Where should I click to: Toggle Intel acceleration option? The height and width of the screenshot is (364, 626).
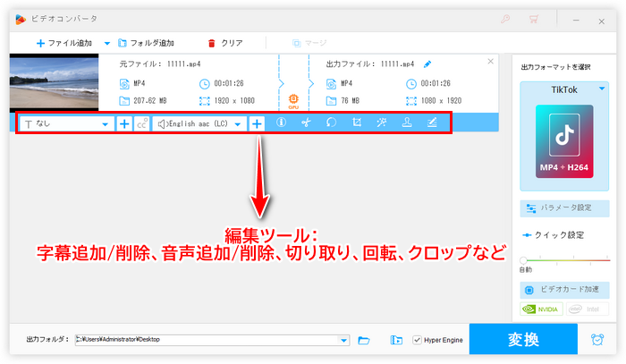coord(588,309)
